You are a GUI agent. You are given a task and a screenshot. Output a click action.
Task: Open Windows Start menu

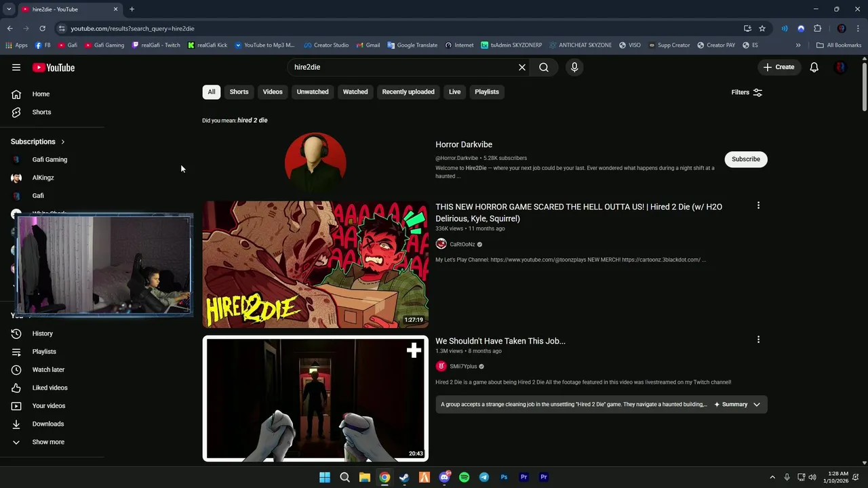tap(325, 477)
